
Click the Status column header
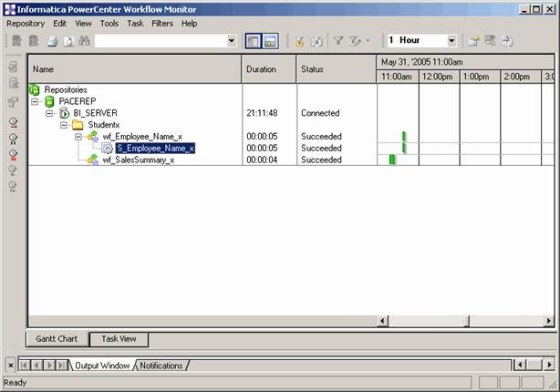[337, 69]
